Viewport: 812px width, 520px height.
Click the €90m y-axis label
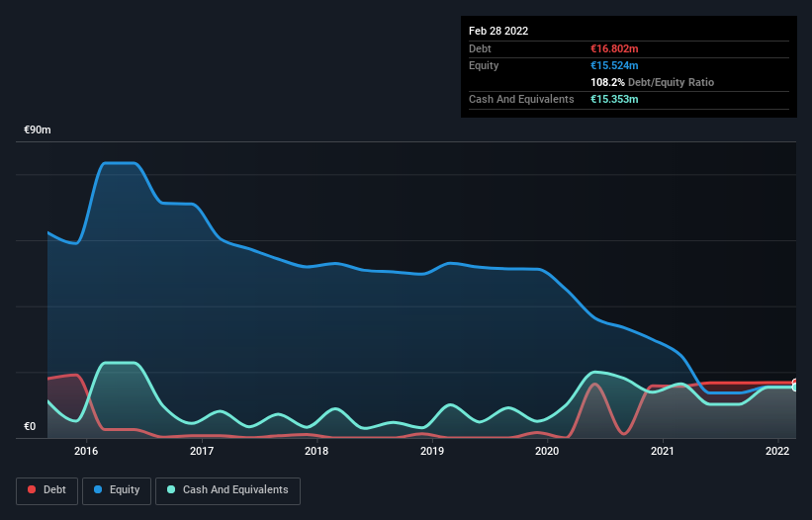tap(38, 130)
